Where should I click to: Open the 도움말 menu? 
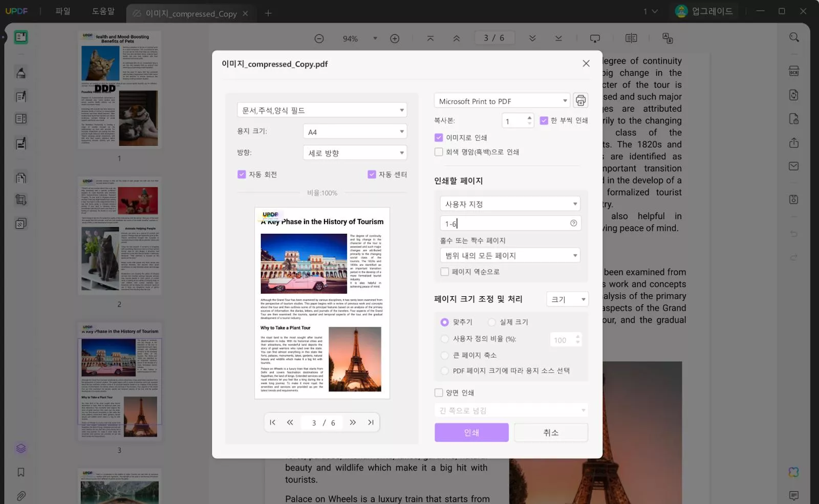[x=104, y=11]
